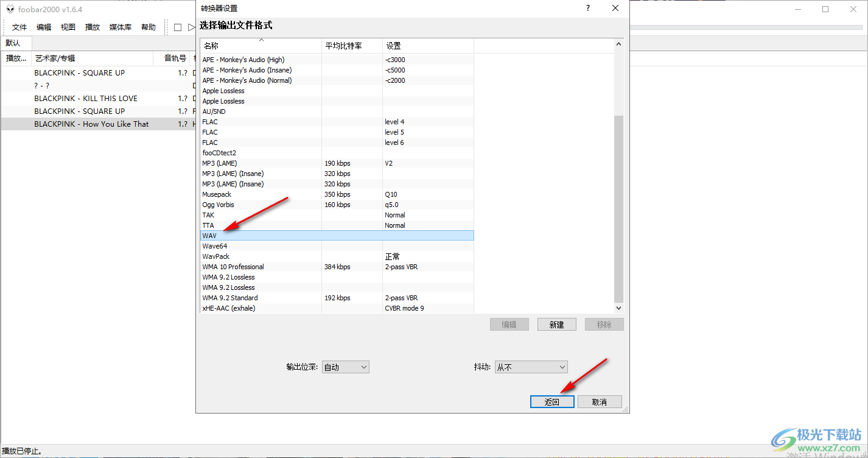
Task: Select MP3 (LAME) 190 kbps V2 row
Action: pyautogui.click(x=337, y=163)
